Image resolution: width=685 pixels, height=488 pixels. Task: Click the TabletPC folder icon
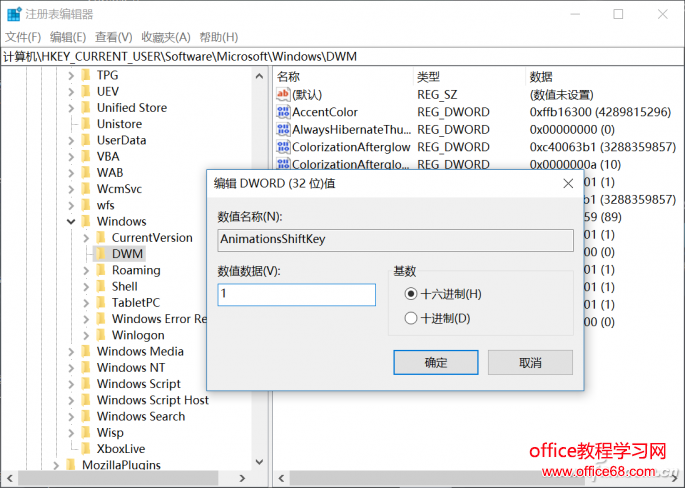[101, 302]
